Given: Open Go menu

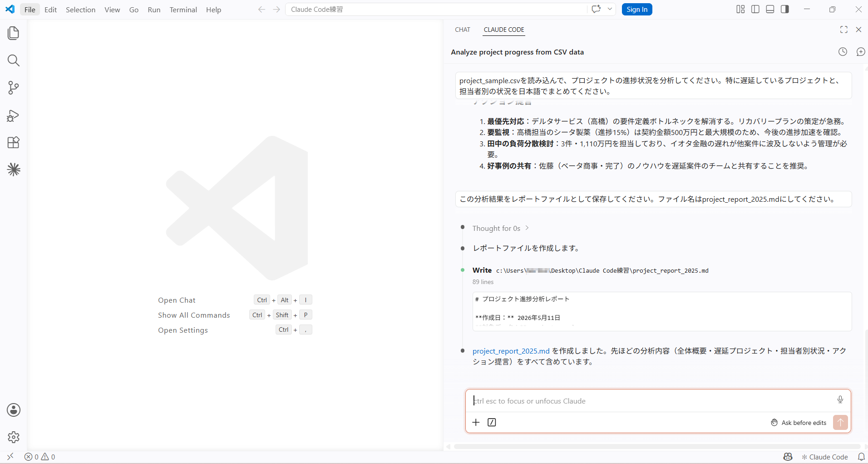Looking at the screenshot, I should (x=134, y=10).
